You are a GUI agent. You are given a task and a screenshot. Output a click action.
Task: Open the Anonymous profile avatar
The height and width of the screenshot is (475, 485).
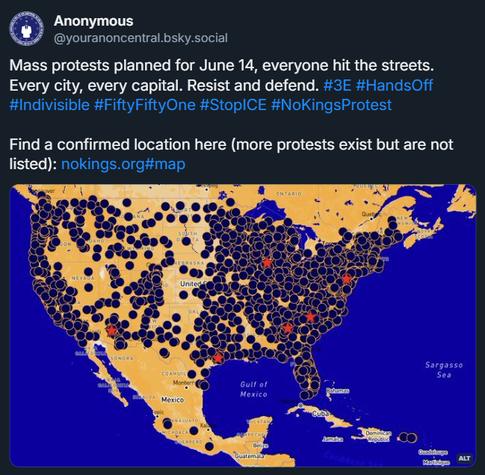[x=26, y=29]
